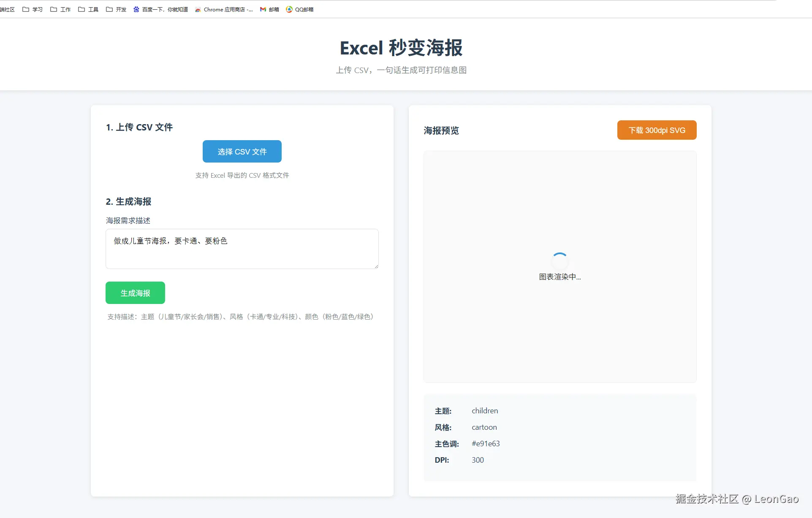Open the Gmail 邮箱 bookmark
Viewport: 812px width, 518px height.
(269, 9)
